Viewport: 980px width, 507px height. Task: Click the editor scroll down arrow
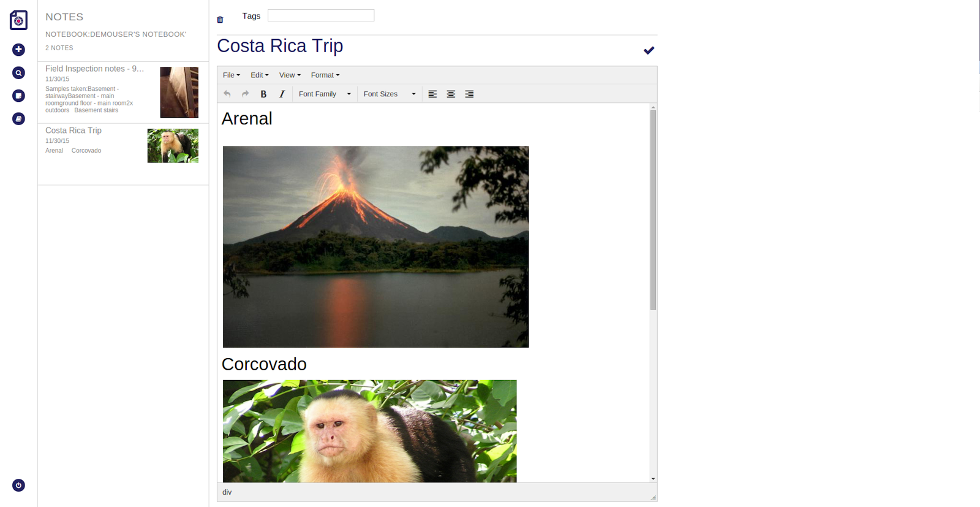[653, 479]
